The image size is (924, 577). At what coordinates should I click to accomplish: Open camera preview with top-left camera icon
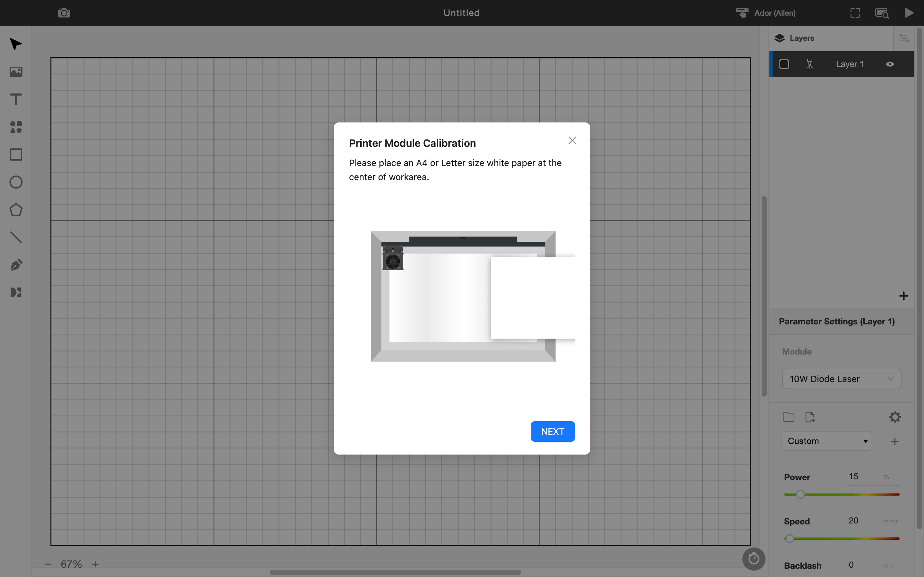tap(64, 13)
